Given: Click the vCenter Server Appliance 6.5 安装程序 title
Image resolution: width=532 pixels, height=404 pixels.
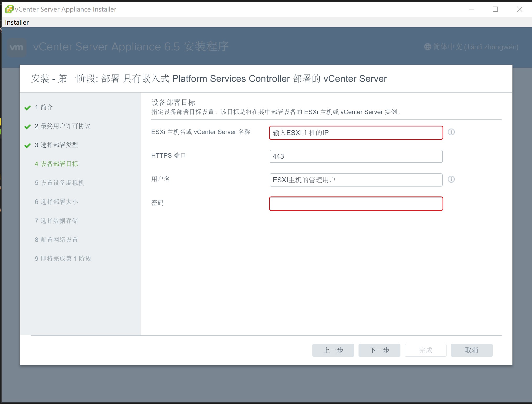Looking at the screenshot, I should [x=131, y=47].
